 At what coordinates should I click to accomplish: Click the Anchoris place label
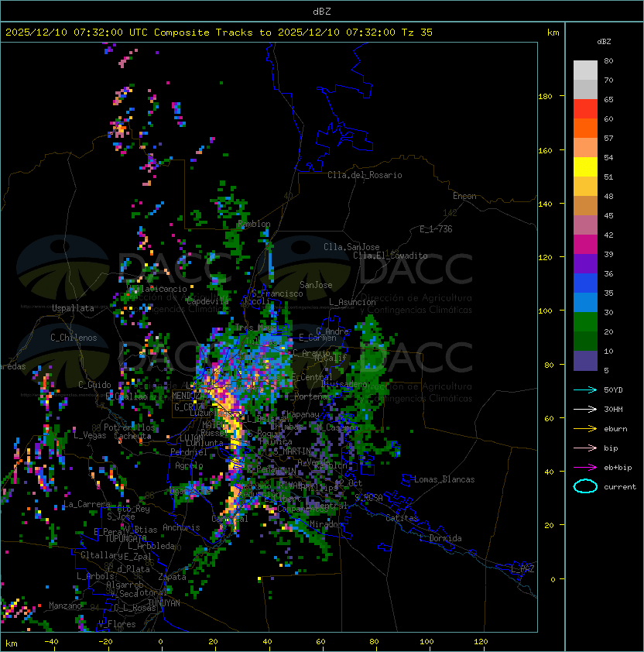pos(181,527)
